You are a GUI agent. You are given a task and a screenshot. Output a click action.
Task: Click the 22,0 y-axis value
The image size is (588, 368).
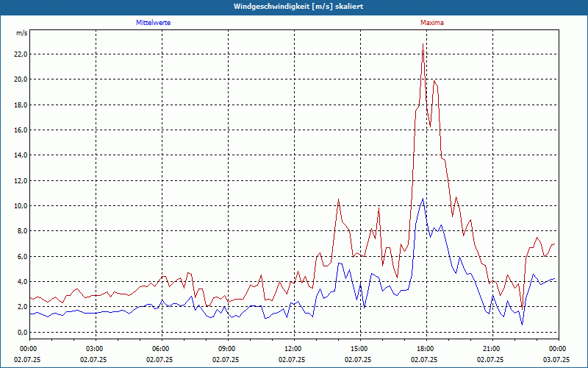click(x=21, y=54)
